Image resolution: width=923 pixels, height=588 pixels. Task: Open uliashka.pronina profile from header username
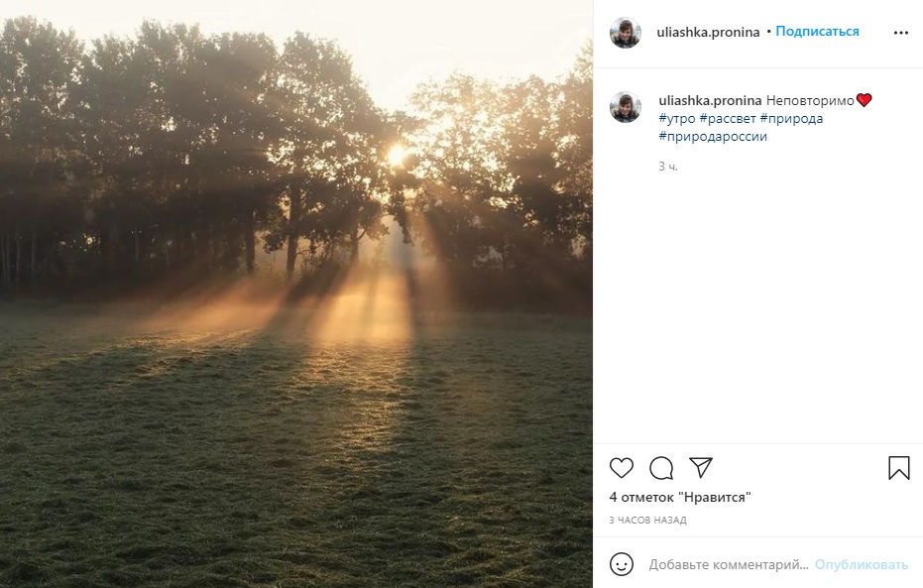(708, 32)
